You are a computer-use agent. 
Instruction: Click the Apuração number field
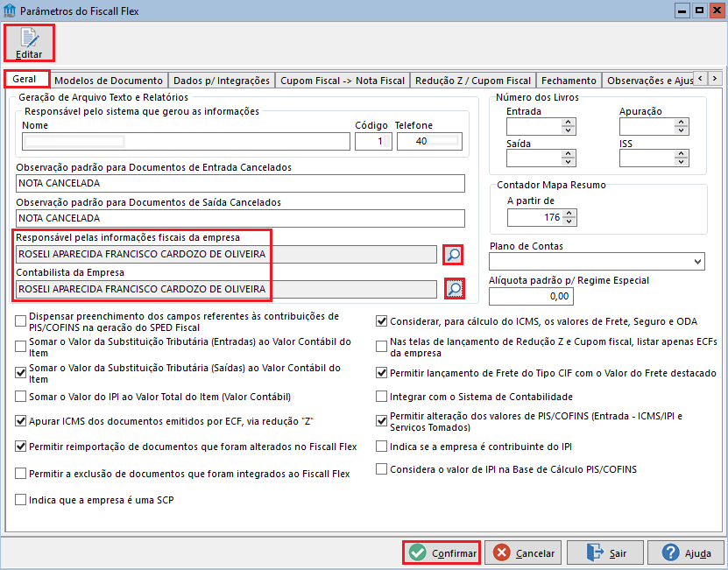(x=647, y=127)
